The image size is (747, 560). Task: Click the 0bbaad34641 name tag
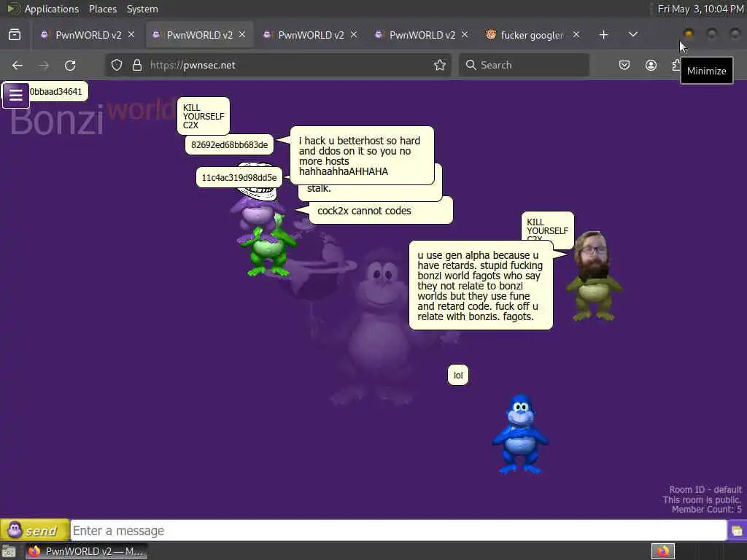pyautogui.click(x=56, y=91)
